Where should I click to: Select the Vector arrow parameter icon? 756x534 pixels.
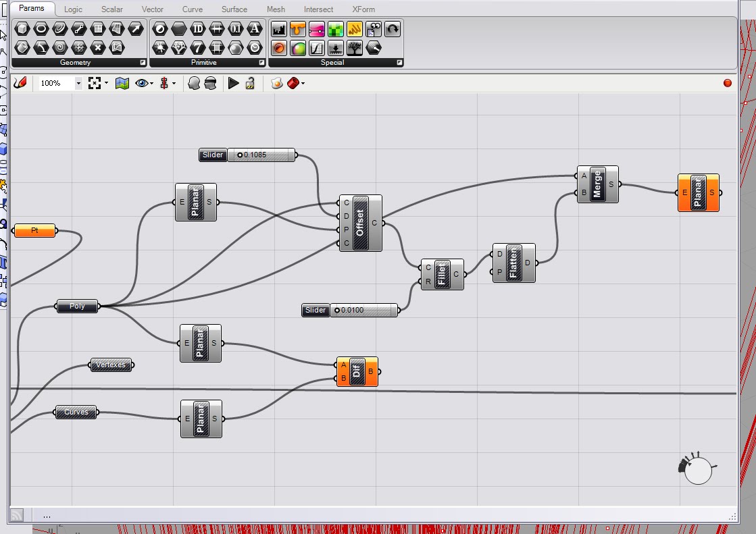[136, 29]
